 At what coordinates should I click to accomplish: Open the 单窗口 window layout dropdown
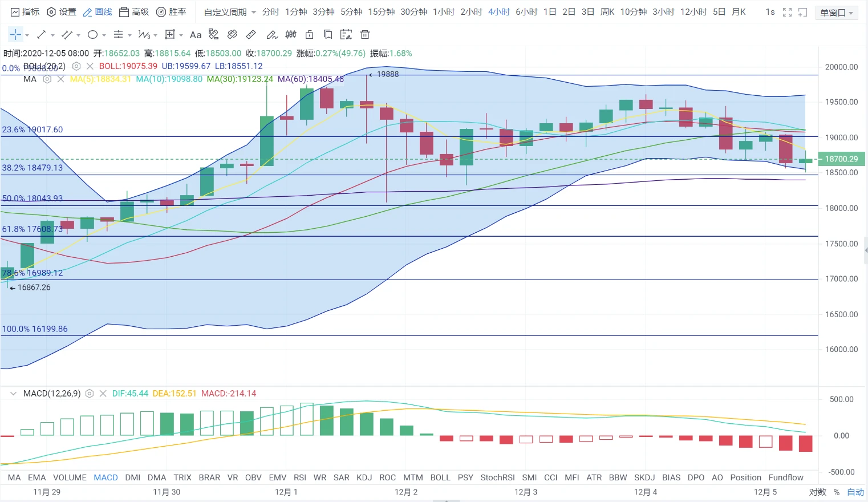837,13
